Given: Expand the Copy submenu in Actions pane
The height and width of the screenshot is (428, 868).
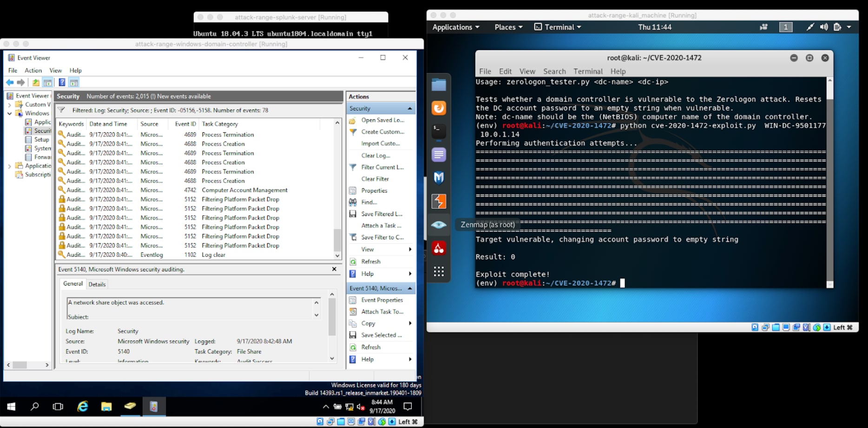Looking at the screenshot, I should (x=410, y=323).
